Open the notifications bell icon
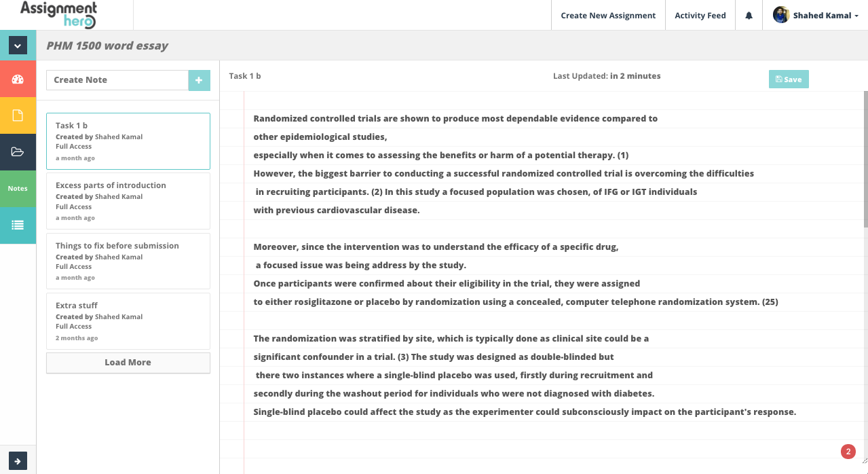Image resolution: width=868 pixels, height=474 pixels. (748, 15)
